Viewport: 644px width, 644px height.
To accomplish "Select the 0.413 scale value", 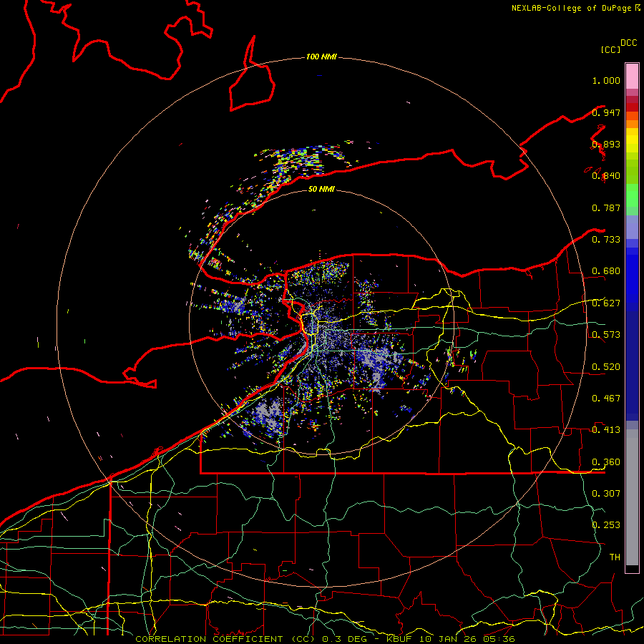I will pos(606,430).
